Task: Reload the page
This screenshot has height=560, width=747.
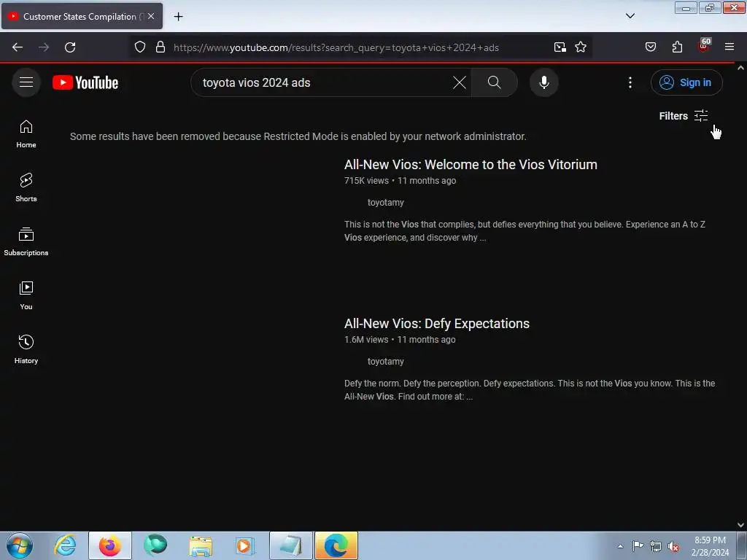Action: [x=70, y=47]
